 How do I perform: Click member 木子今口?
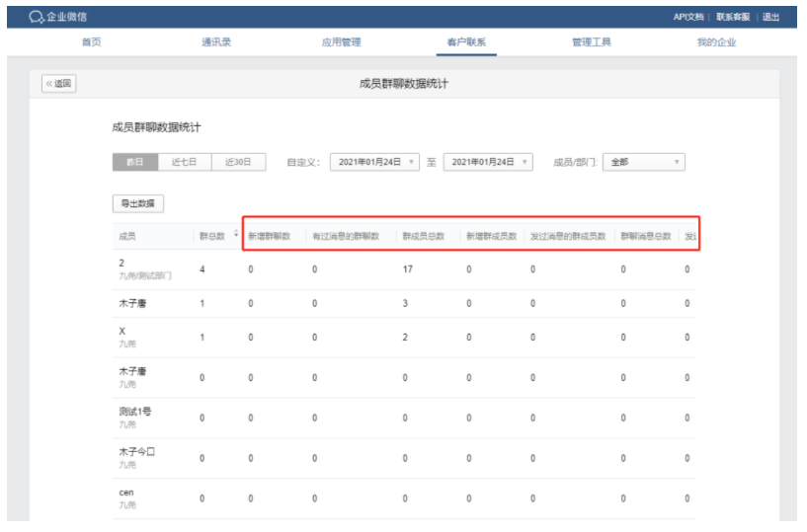(136, 452)
